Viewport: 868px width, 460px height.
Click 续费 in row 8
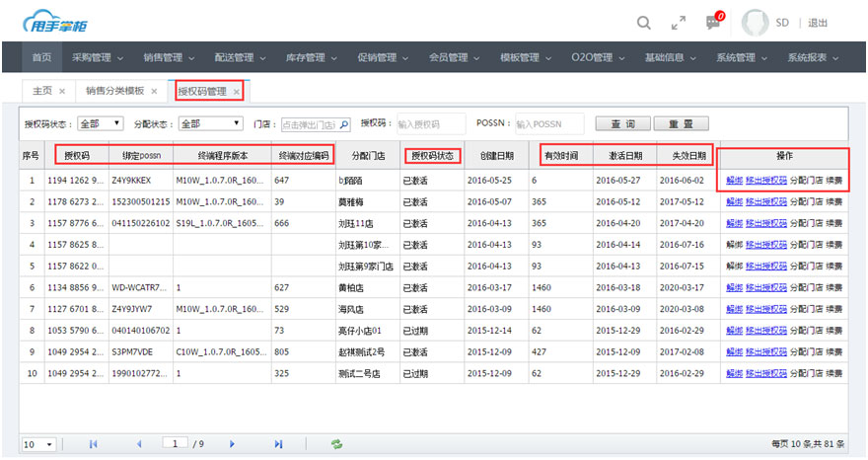[834, 331]
